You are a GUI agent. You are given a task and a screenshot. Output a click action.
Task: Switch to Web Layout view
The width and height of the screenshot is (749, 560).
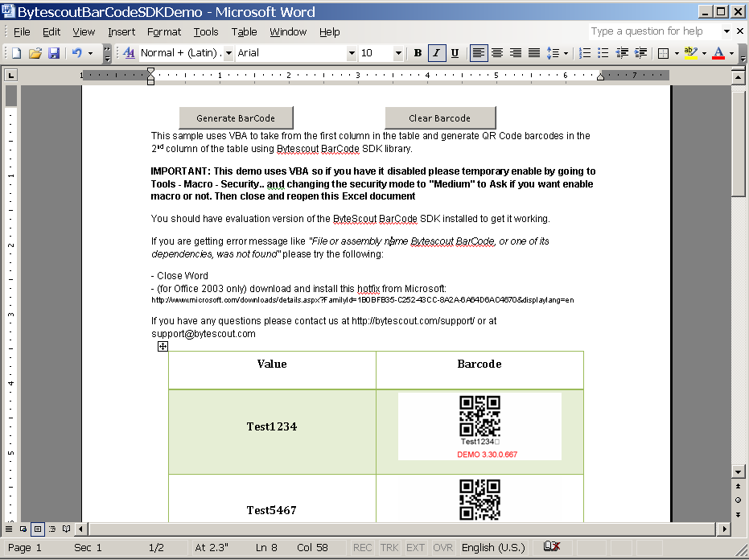(23, 529)
